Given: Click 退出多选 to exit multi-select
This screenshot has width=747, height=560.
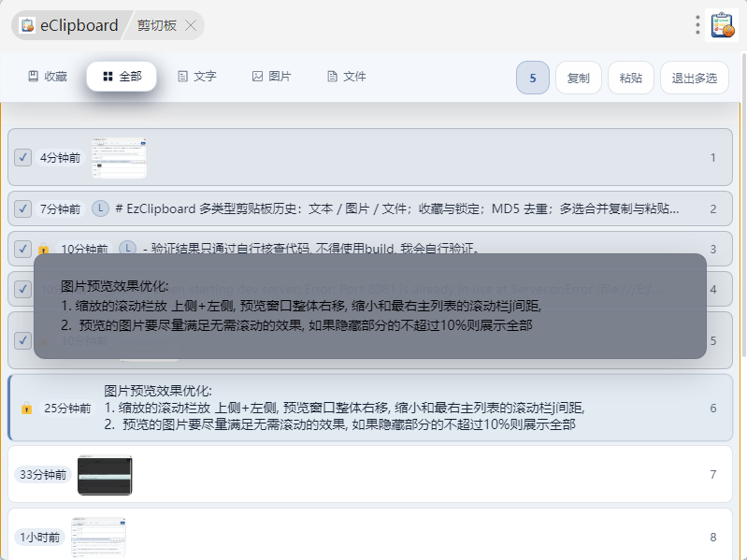Looking at the screenshot, I should pos(694,78).
